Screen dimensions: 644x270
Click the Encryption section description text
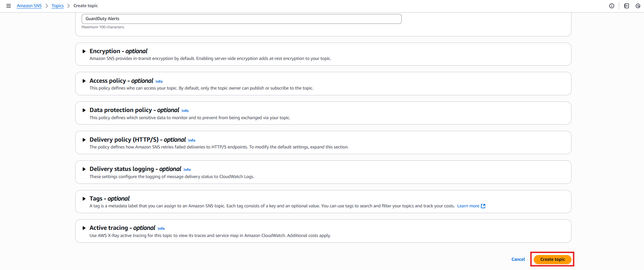click(x=210, y=59)
